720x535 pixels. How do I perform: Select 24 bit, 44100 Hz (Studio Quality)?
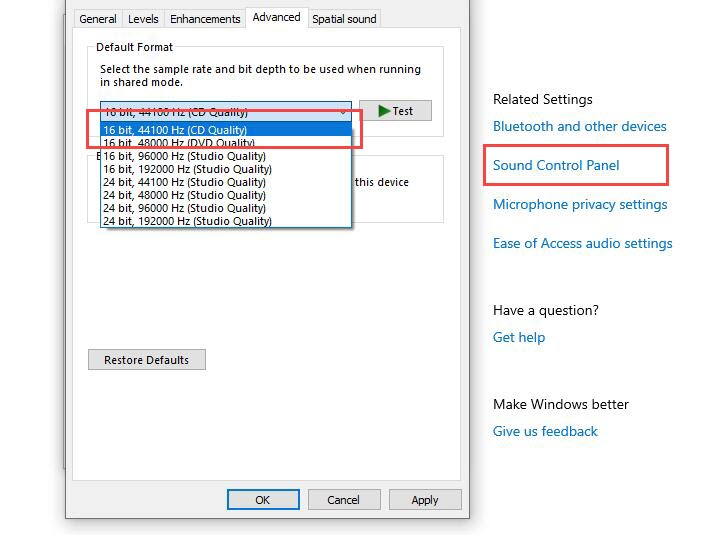click(226, 182)
